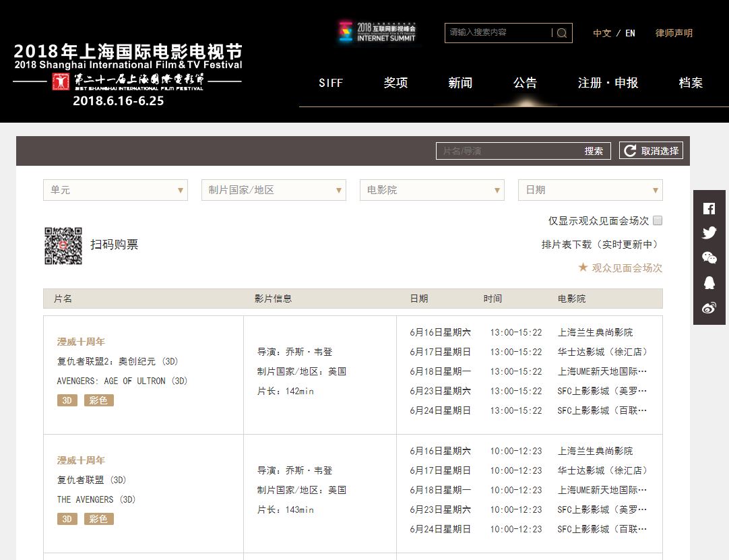
Task: Open the WeChat share icon
Action: [709, 257]
